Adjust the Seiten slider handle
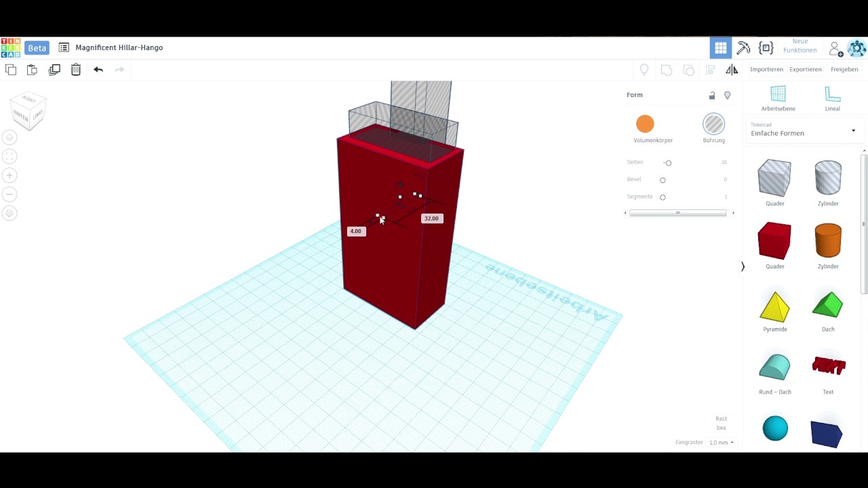Screen dimensions: 868x488 668,163
